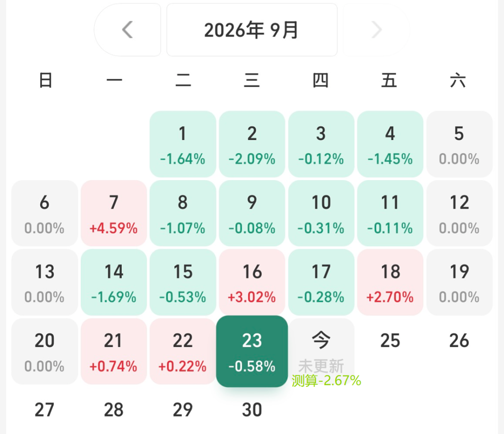Select September 16 with +3.02%
Viewport: 504px width, 434px height.
coord(252,282)
